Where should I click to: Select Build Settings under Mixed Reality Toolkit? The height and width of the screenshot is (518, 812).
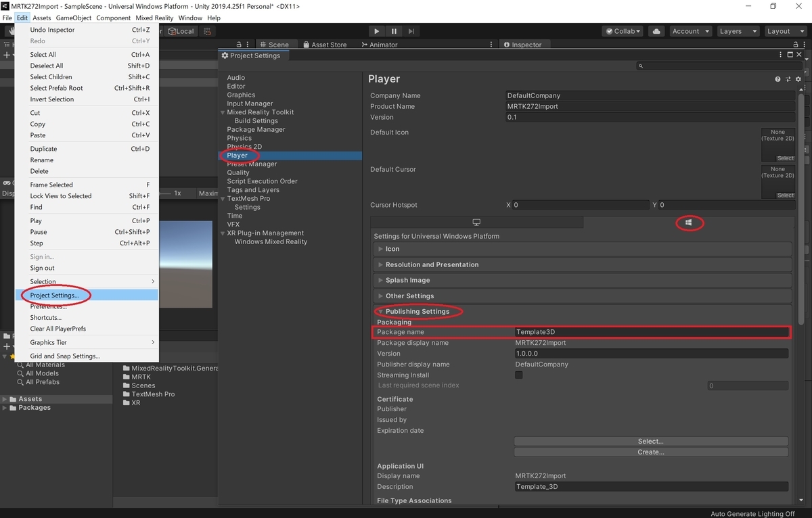256,121
